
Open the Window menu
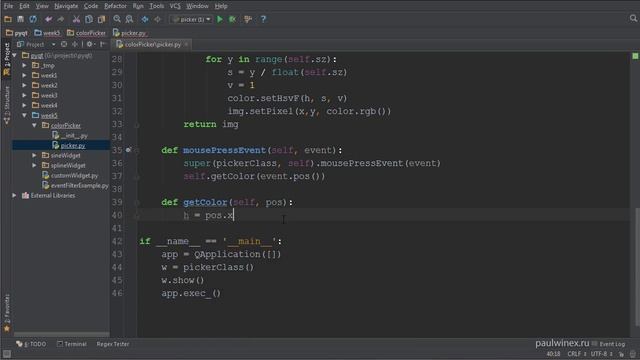pos(197,6)
